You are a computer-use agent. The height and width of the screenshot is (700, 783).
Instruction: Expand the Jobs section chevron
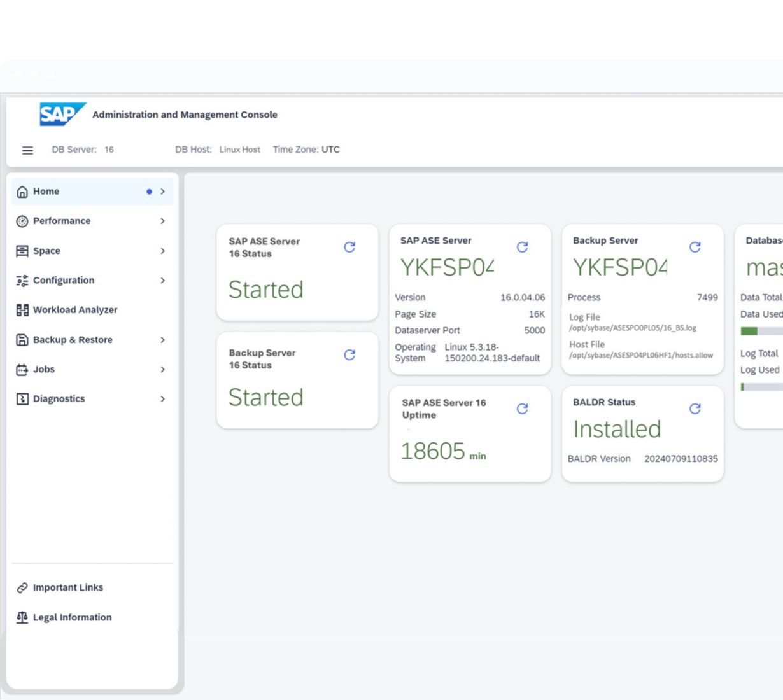tap(163, 369)
